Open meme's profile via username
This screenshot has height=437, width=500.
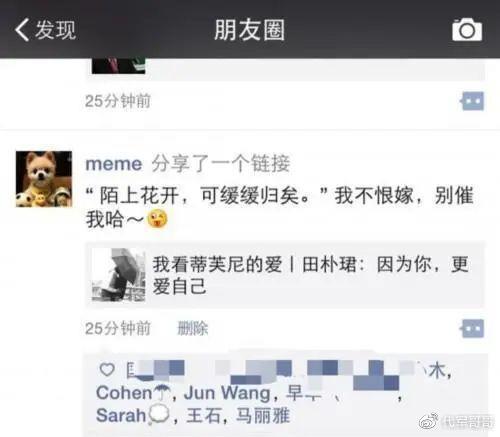click(x=114, y=164)
